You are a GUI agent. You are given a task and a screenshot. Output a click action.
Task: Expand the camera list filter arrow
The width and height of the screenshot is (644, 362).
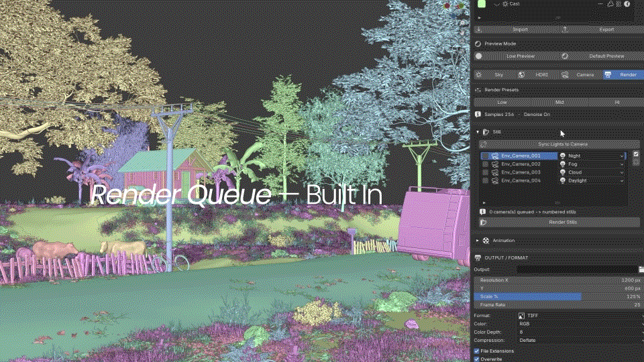pyautogui.click(x=484, y=202)
